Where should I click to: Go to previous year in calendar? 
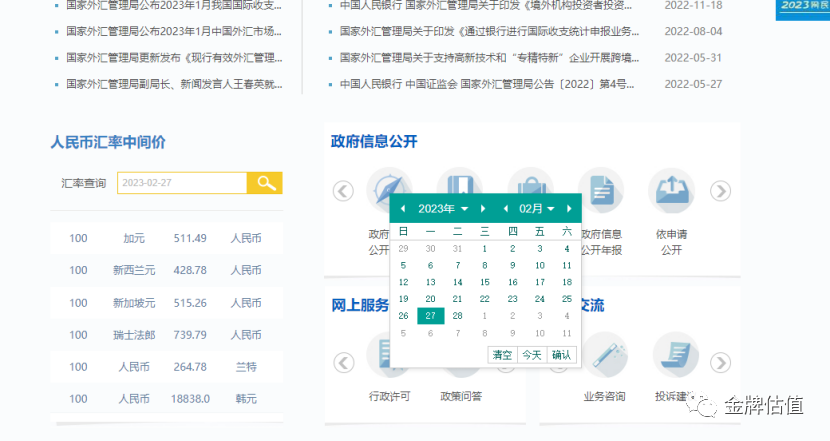(403, 209)
